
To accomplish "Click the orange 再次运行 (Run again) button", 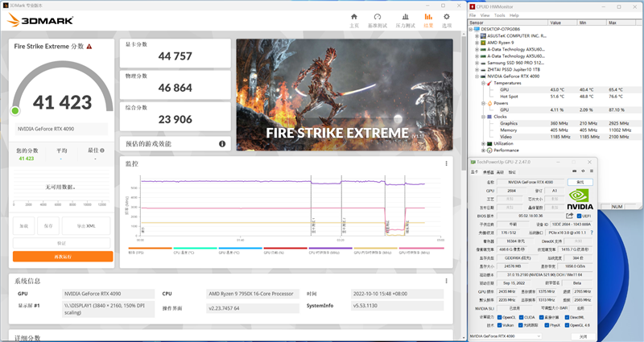I will [63, 257].
